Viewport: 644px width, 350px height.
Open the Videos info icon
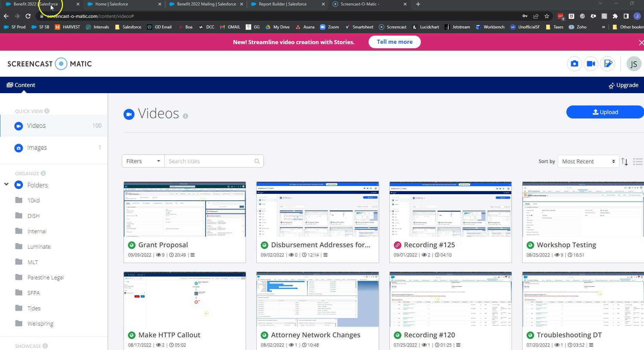click(185, 116)
